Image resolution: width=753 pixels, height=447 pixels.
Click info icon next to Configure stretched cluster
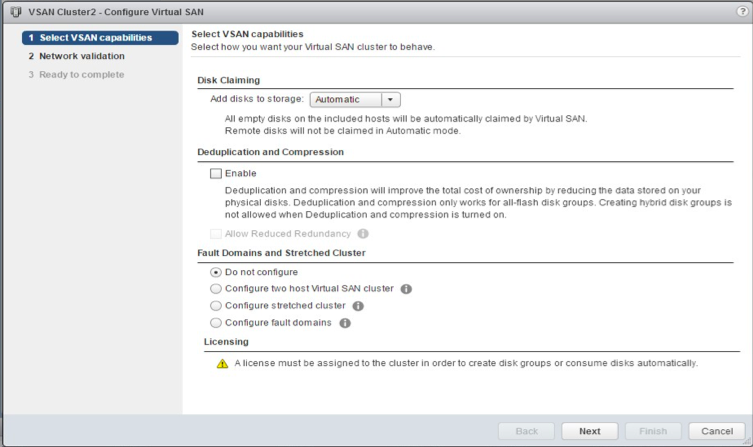pyautogui.click(x=358, y=306)
